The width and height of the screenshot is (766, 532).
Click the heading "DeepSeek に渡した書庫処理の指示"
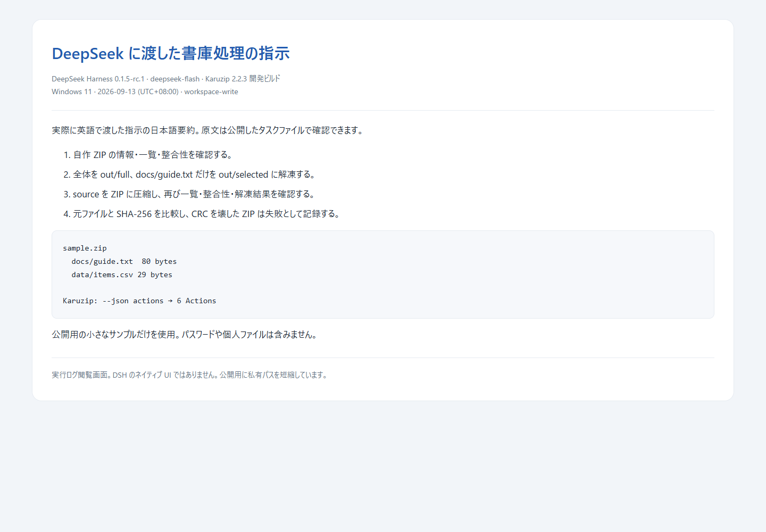(171, 53)
